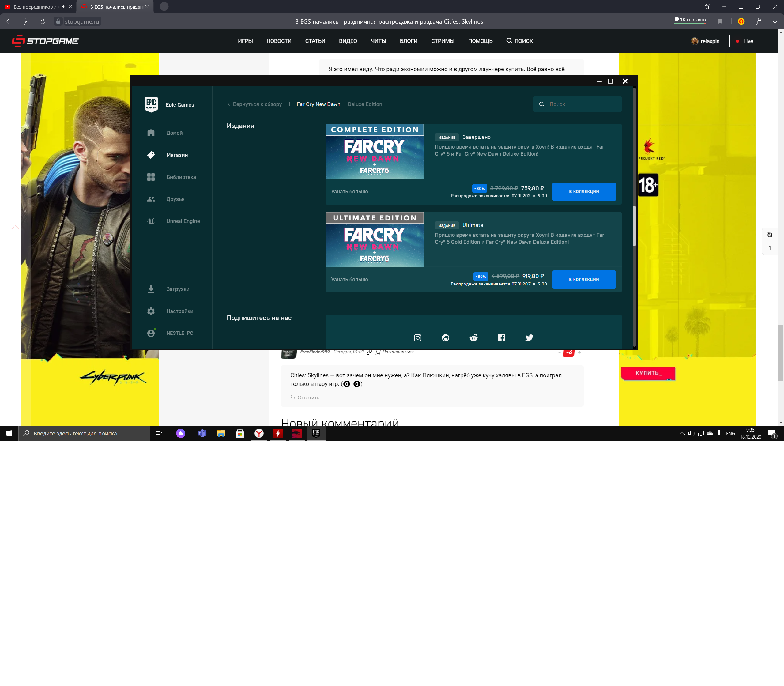This screenshot has width=784, height=686.
Task: Click the StopGame logo
Action: [45, 40]
